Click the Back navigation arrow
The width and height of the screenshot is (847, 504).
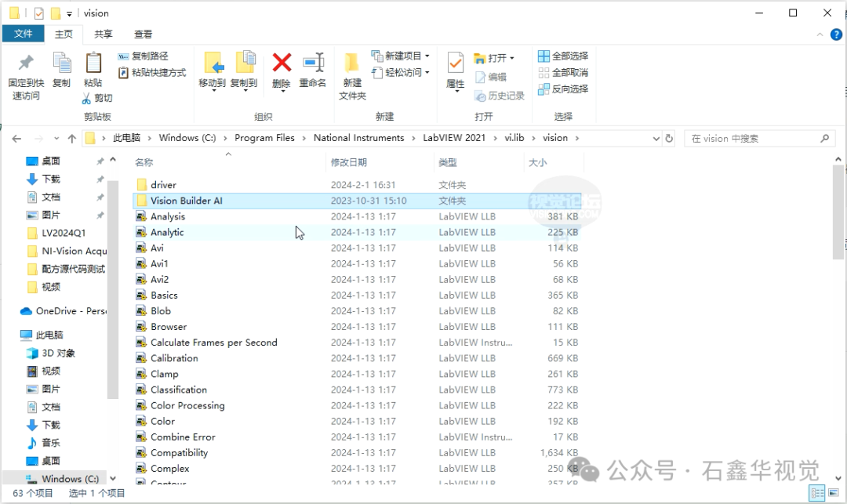(x=16, y=139)
